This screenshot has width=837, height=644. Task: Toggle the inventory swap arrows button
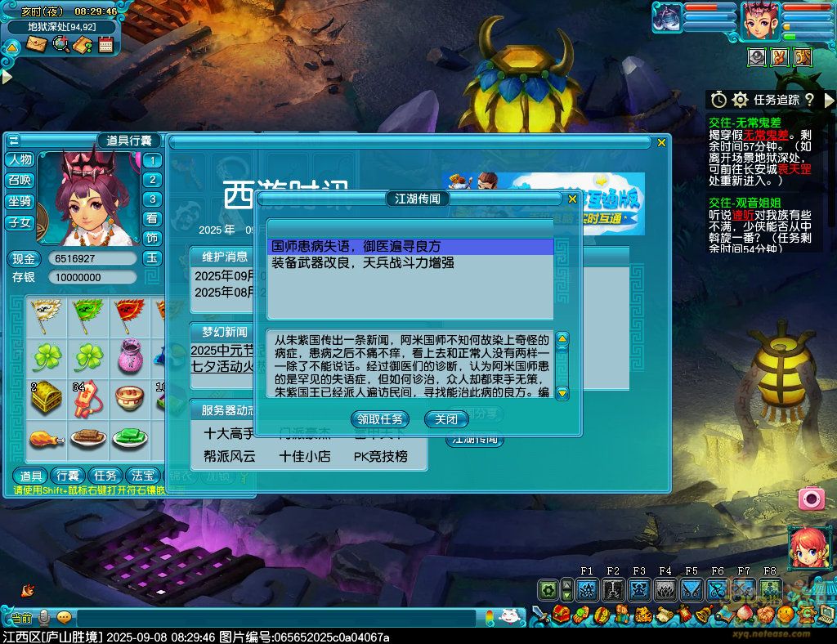pos(14,141)
